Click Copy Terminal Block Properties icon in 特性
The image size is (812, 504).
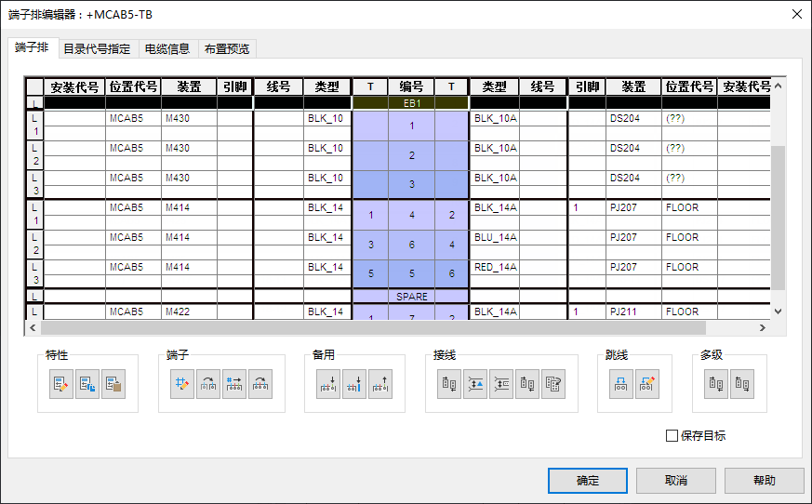[x=87, y=384]
